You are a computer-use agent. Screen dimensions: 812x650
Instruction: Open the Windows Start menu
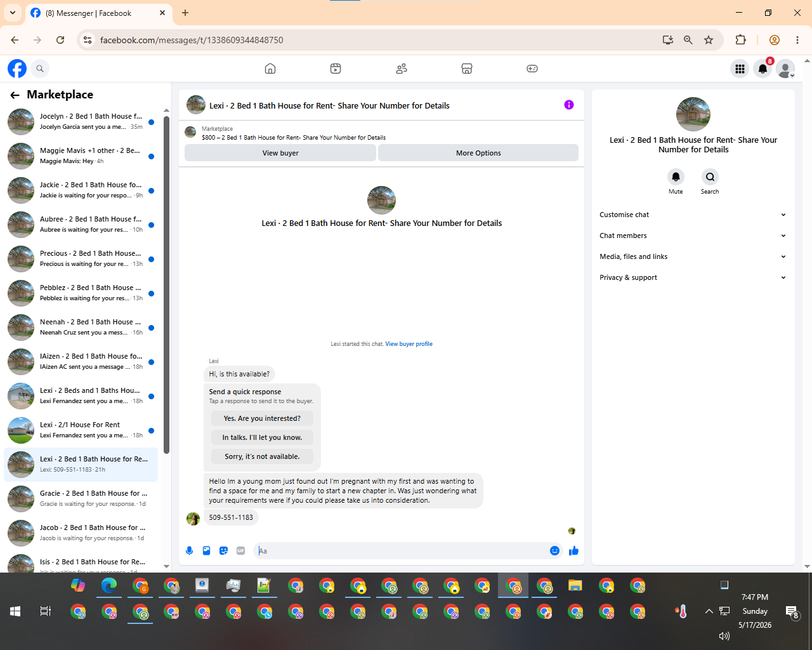click(x=15, y=611)
